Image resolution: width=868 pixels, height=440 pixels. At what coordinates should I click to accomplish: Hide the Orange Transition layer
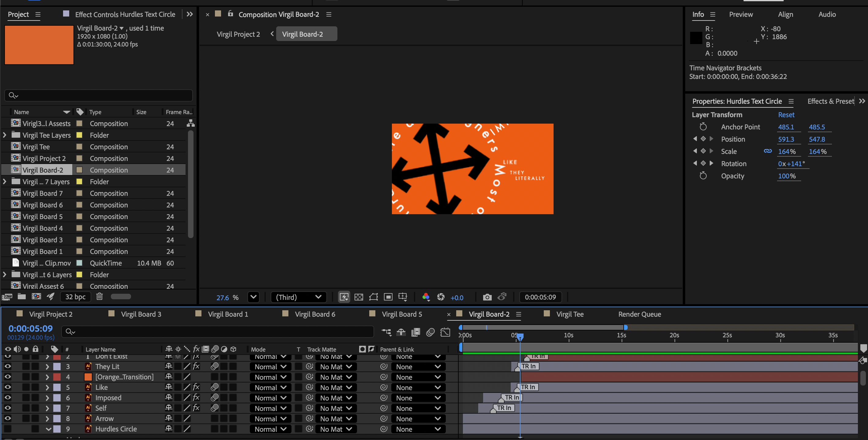8,377
